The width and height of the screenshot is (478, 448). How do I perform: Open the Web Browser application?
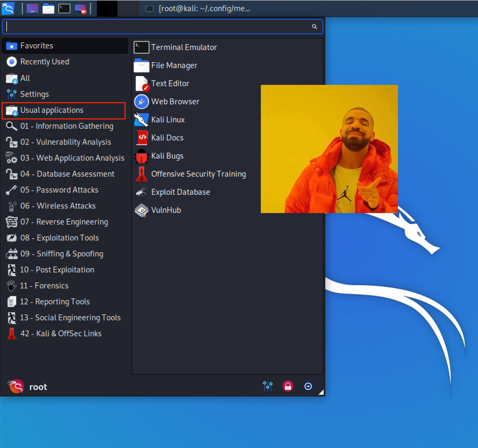(175, 102)
